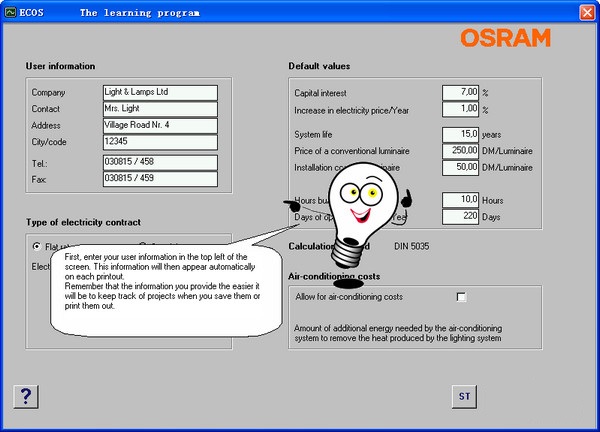Viewport: 600px width, 432px height.
Task: Select the Flat rate radio button
Action: [37, 246]
